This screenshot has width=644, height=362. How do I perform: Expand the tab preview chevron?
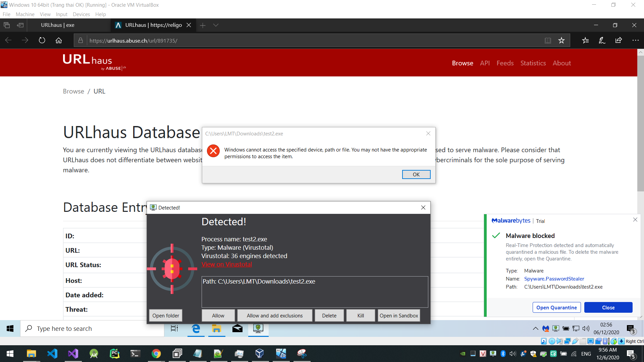216,25
